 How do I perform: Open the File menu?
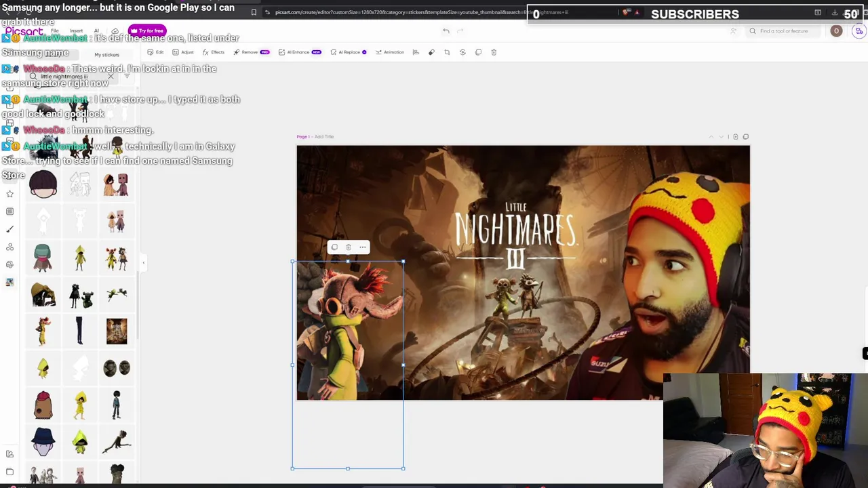pyautogui.click(x=54, y=30)
